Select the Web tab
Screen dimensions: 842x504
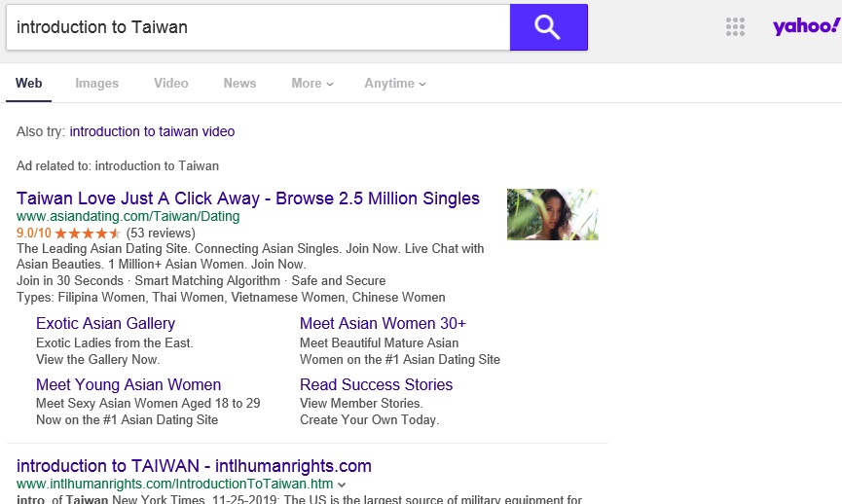coord(29,84)
